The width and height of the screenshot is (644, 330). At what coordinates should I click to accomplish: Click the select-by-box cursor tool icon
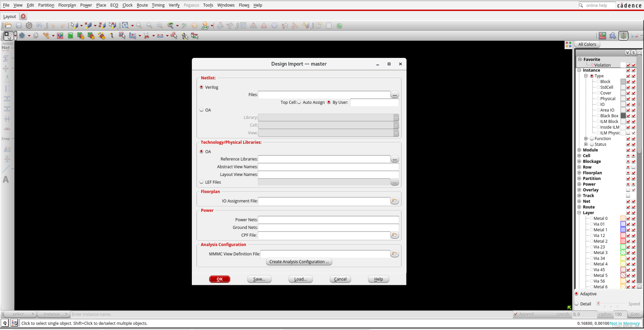pyautogui.click(x=8, y=35)
